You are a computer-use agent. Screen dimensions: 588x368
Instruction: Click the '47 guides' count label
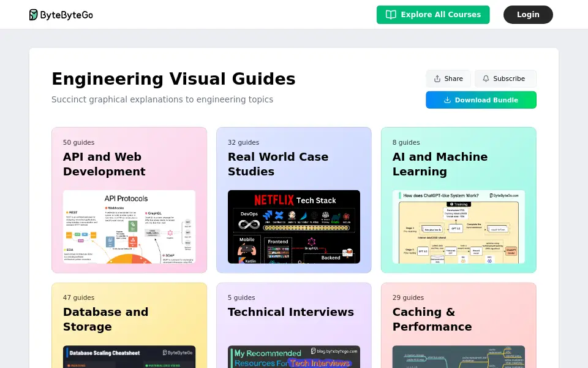click(x=79, y=297)
